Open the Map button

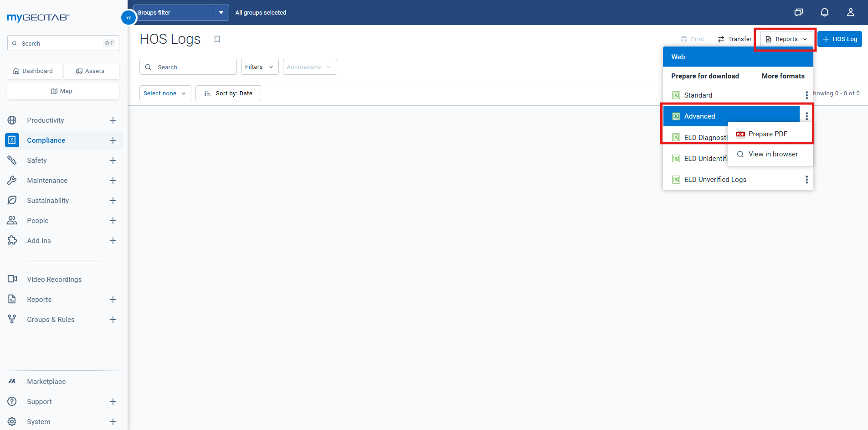click(x=63, y=91)
